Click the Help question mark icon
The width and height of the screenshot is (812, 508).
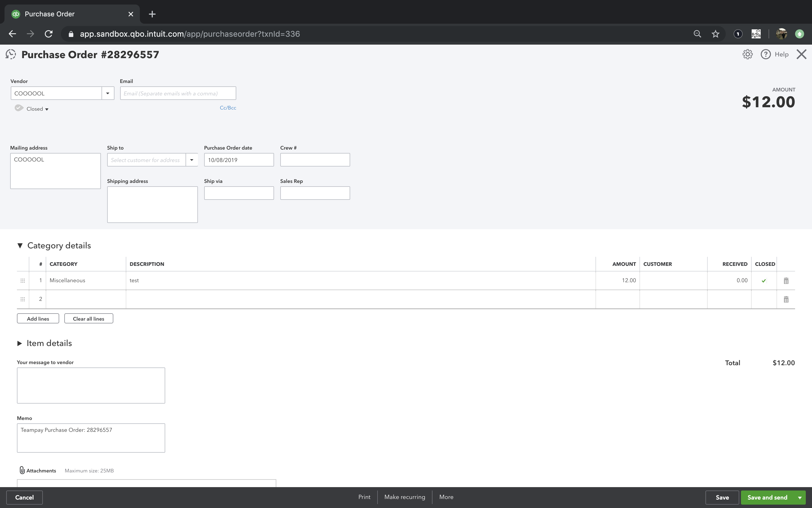click(765, 54)
